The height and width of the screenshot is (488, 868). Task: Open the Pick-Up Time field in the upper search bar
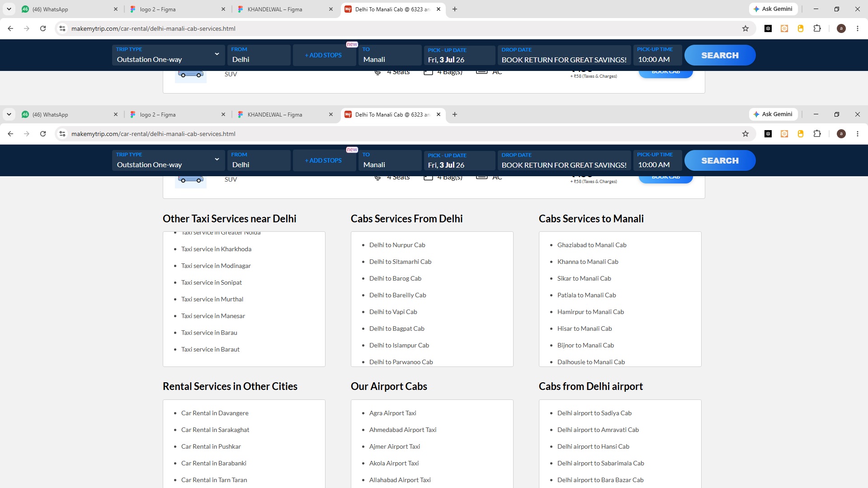point(657,55)
